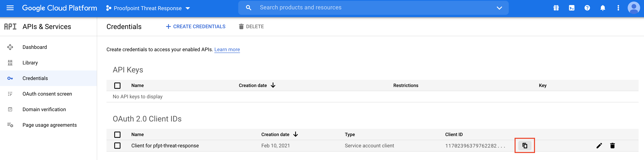This screenshot has height=160, width=644.
Task: Sort API Keys by Creation date arrow
Action: (x=273, y=85)
